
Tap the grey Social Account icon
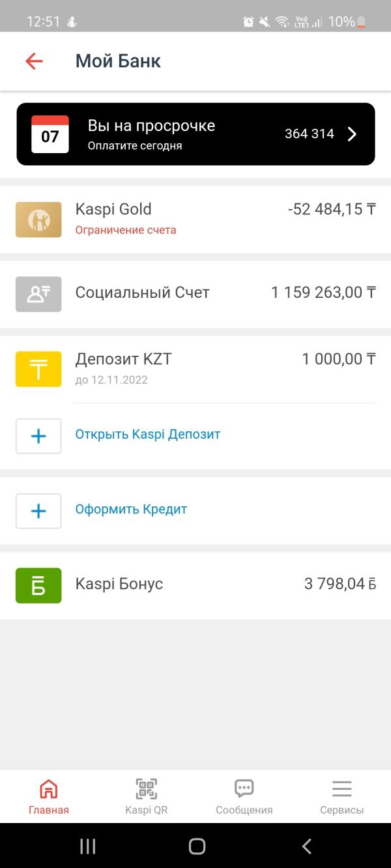point(38,294)
